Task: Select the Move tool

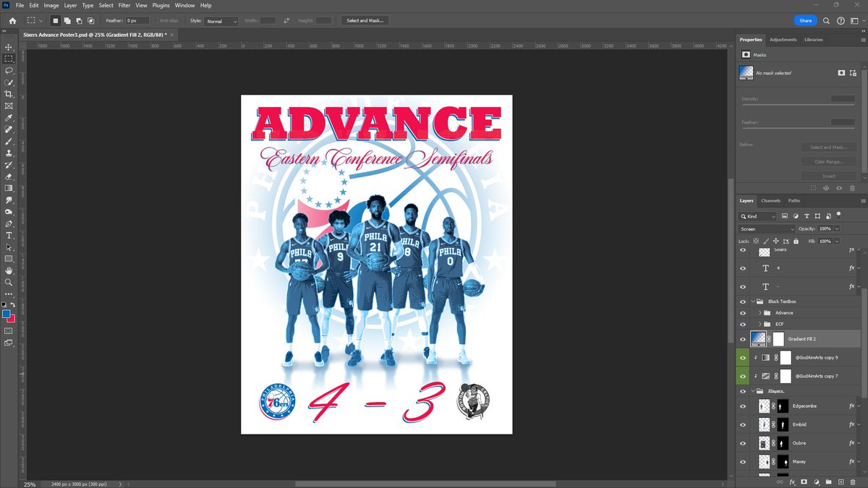Action: [x=9, y=47]
